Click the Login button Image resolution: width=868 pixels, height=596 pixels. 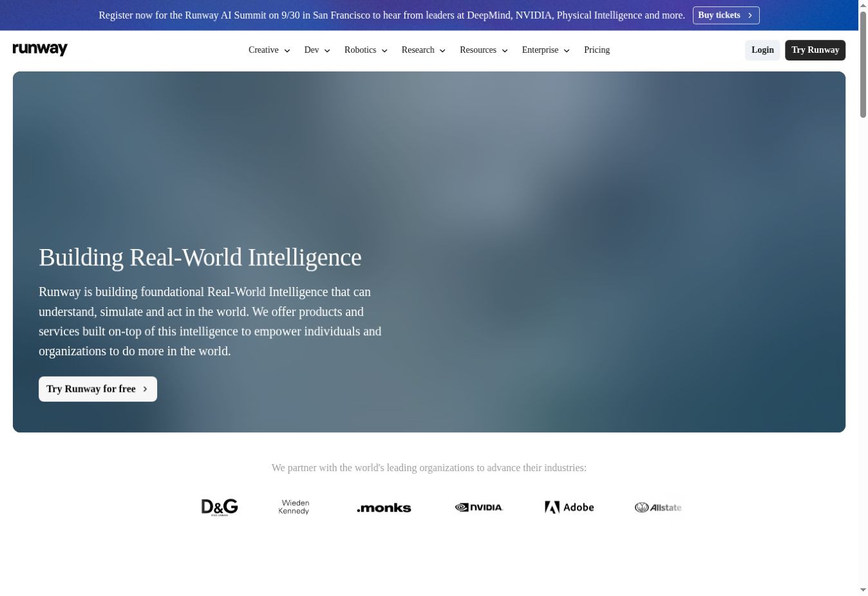point(762,50)
